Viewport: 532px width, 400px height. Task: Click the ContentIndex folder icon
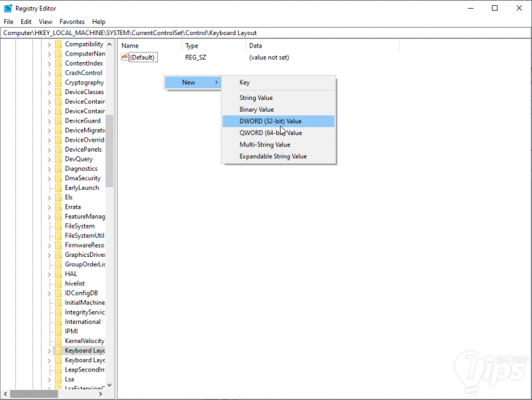[x=58, y=63]
